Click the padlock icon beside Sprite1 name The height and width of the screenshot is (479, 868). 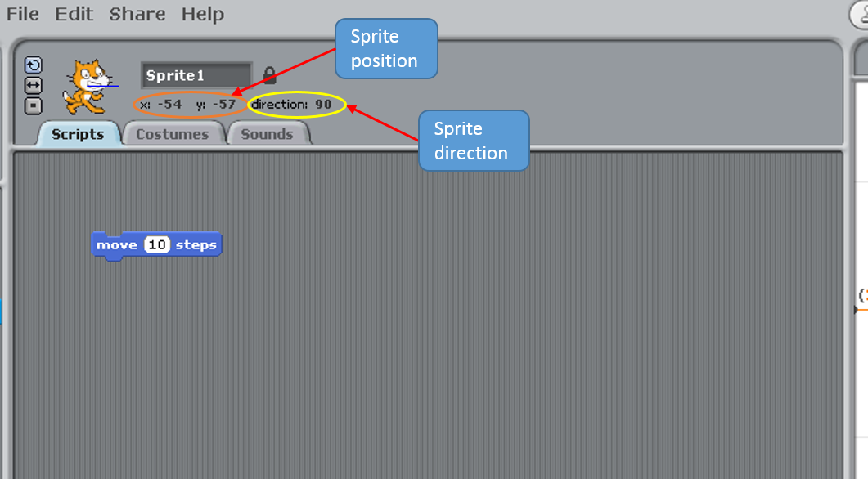point(269,74)
